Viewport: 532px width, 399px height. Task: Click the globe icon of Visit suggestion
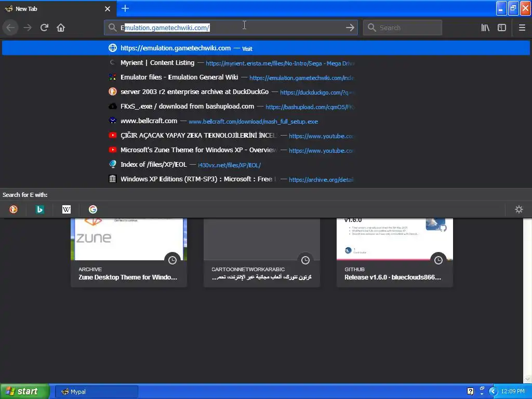tap(113, 48)
